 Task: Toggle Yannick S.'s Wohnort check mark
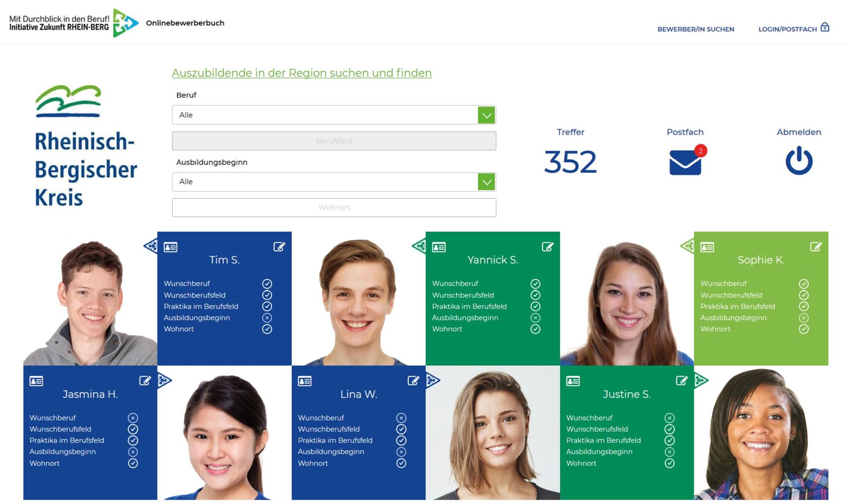535,329
